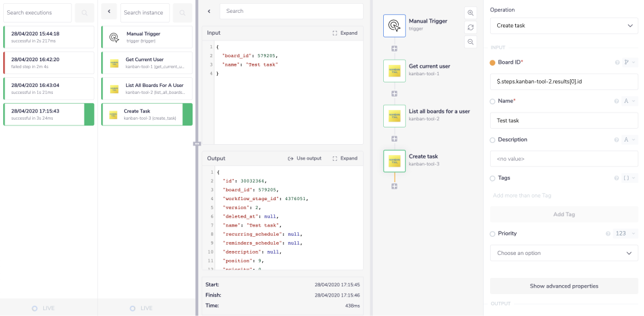Screen dimensions: 644x316
Task: Toggle the Priority field radio circle
Action: (x=493, y=234)
